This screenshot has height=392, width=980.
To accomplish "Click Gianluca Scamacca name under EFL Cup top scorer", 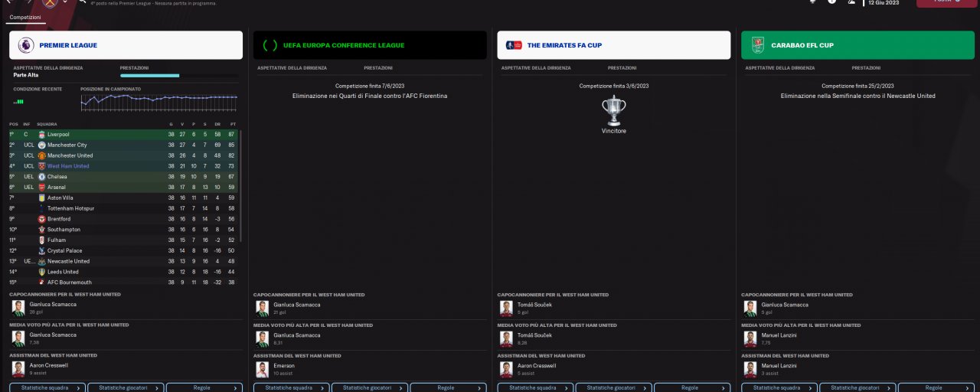I will (785, 305).
